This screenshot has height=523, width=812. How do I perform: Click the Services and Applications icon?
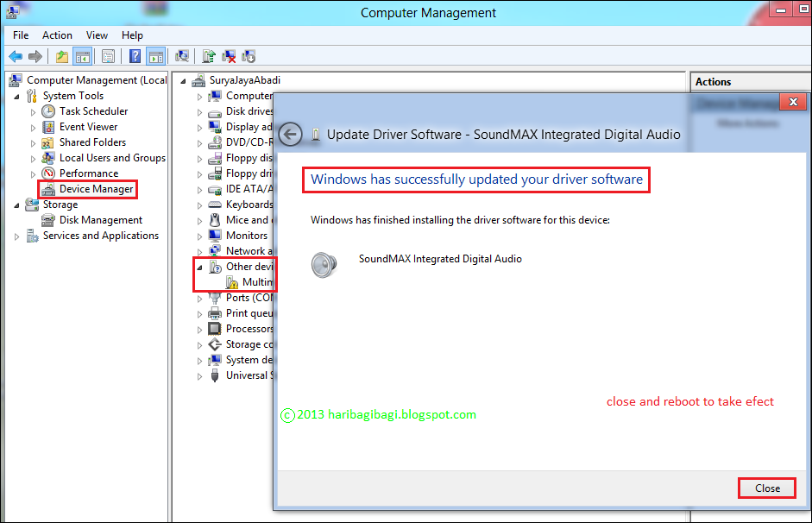pyautogui.click(x=32, y=236)
